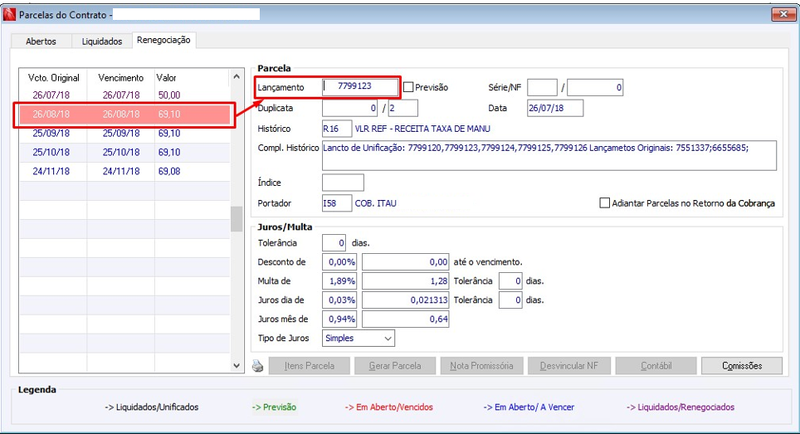Click the empty Índice field
This screenshot has height=434, width=800.
click(x=343, y=183)
